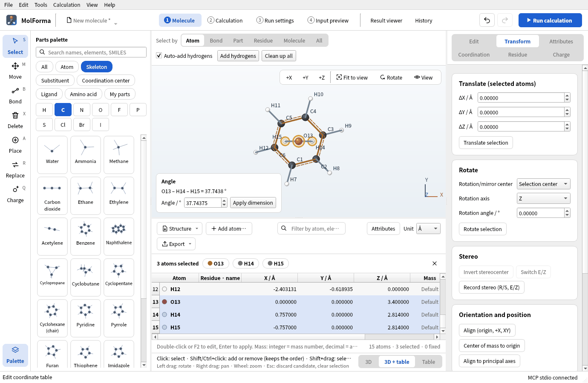
Task: Click the MolForma app logo
Action: 12,20
